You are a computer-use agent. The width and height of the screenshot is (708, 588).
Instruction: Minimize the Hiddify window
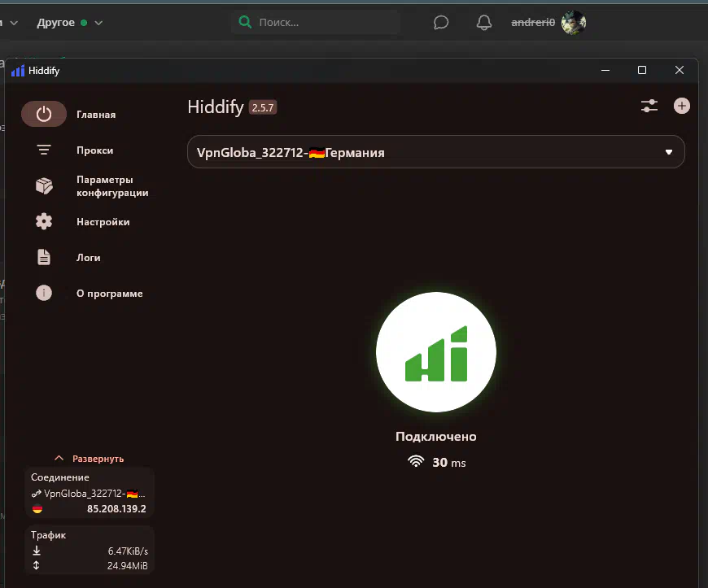605,71
